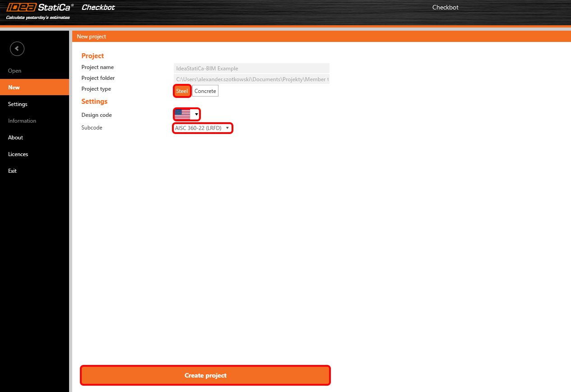Open the Settings page
Screen dimensions: 571x392
pos(17,104)
